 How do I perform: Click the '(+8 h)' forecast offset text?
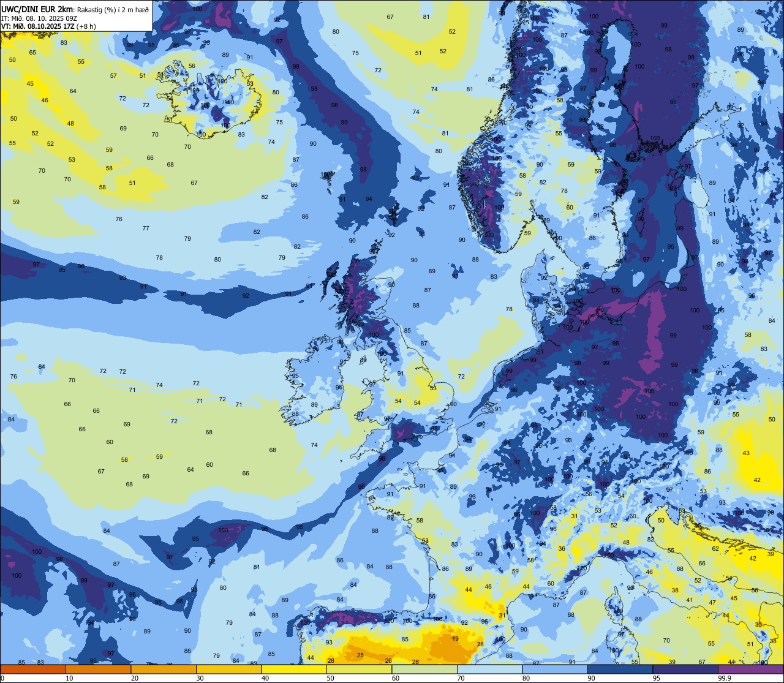click(x=86, y=26)
